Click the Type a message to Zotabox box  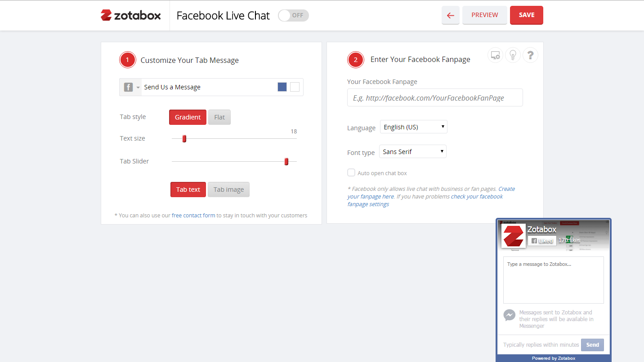(554, 280)
